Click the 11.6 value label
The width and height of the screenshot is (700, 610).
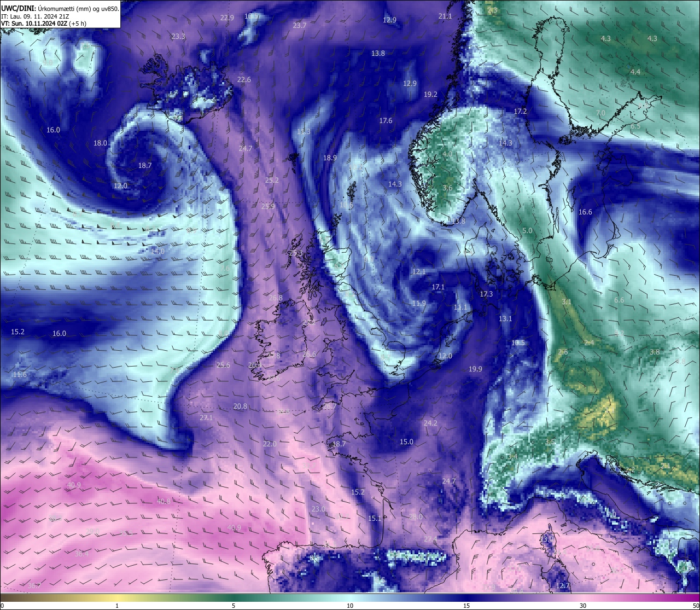click(x=20, y=375)
